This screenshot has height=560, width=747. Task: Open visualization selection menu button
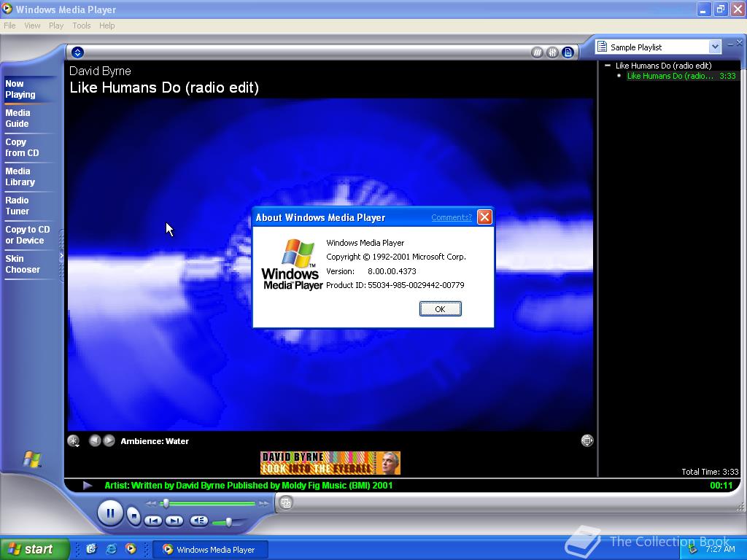pos(74,441)
